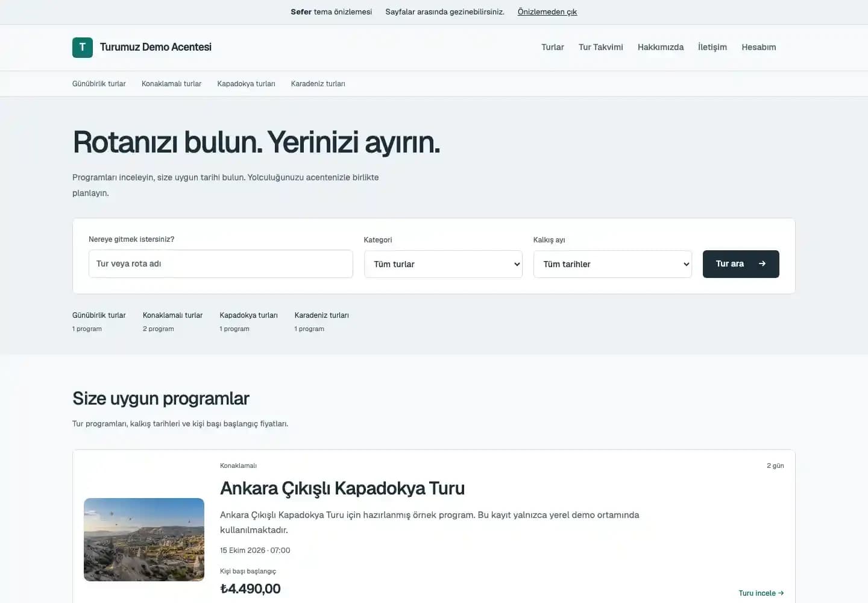Viewport: 868px width, 603px height.
Task: Expand the Kalkış ayı dropdown showing Tüm tarihler
Action: point(612,264)
